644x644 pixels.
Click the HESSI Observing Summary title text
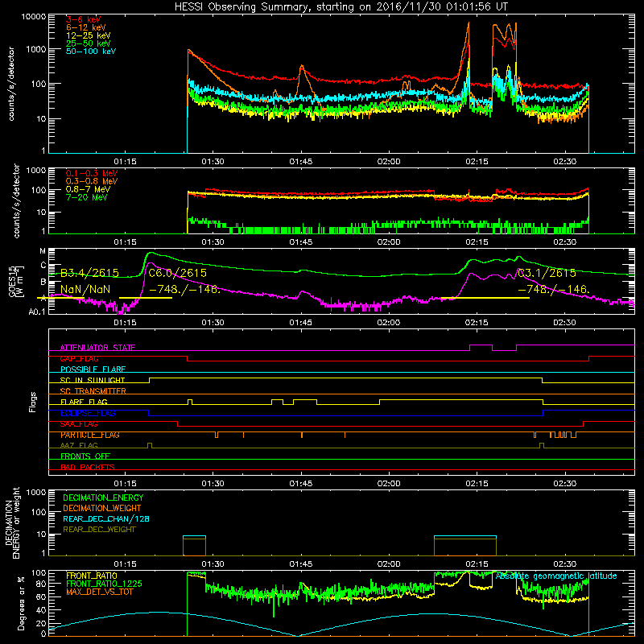[341, 7]
